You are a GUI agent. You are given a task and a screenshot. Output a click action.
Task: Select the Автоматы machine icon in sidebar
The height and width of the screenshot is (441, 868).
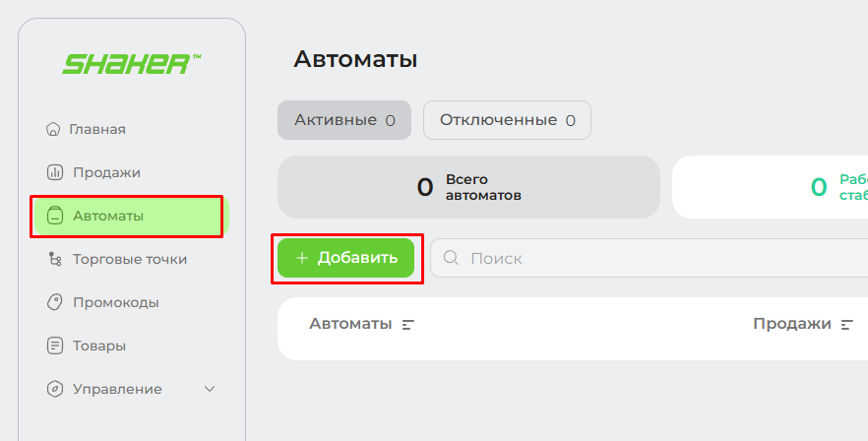[54, 216]
